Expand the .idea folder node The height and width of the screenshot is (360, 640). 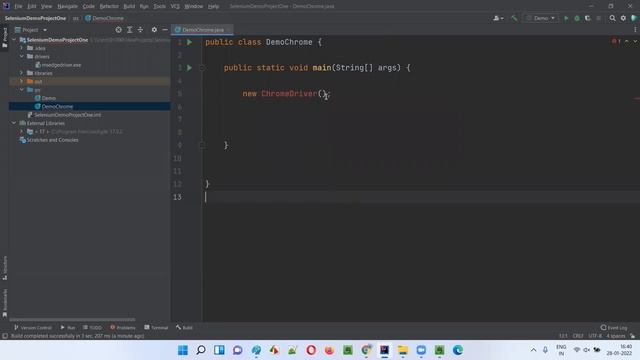pos(22,48)
